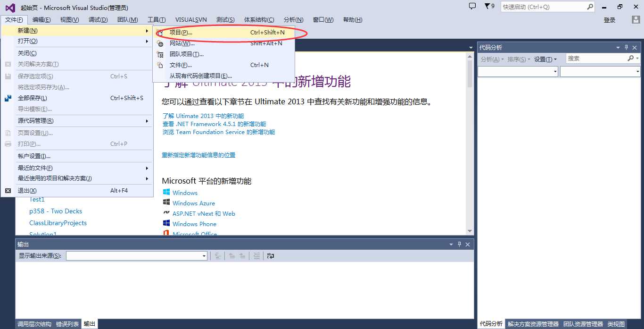The height and width of the screenshot is (329, 644).
Task: Click the New File icon beside 文件(F)...
Action: click(160, 65)
